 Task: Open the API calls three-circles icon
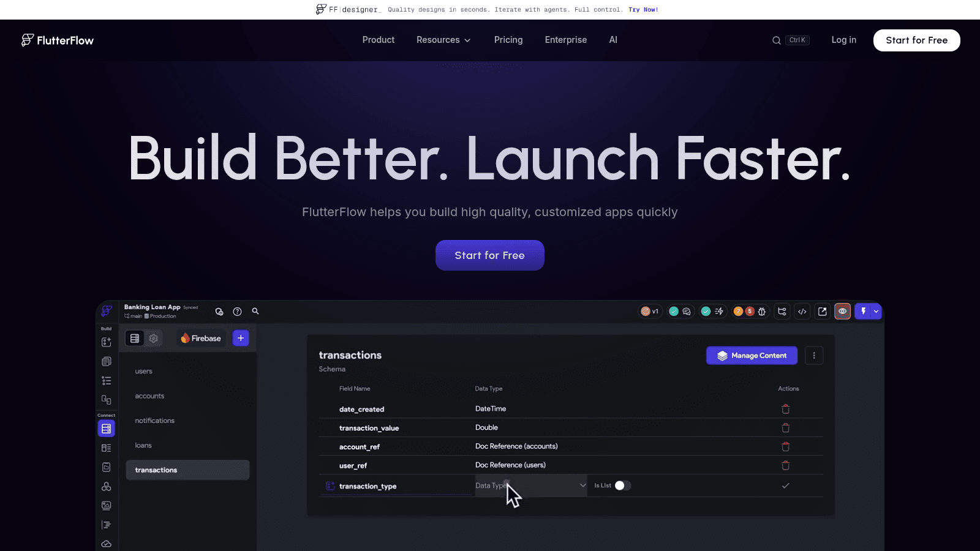tap(107, 487)
